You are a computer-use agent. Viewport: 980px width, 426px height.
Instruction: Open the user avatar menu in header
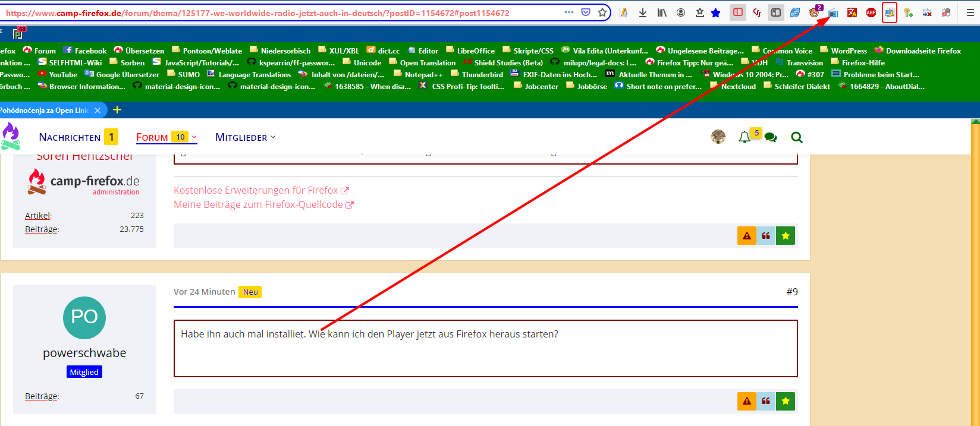point(718,137)
